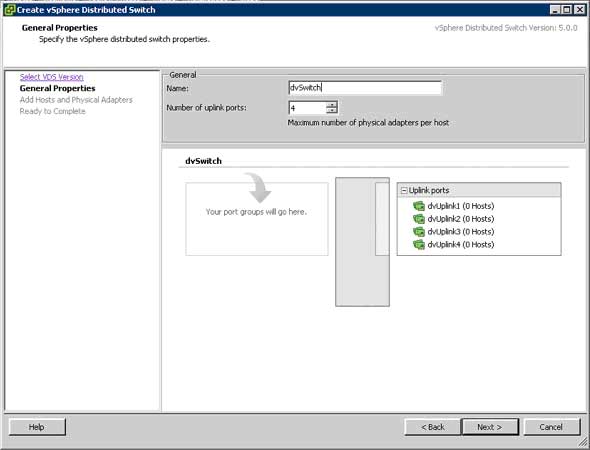
Task: Open the Help button
Action: (37, 427)
